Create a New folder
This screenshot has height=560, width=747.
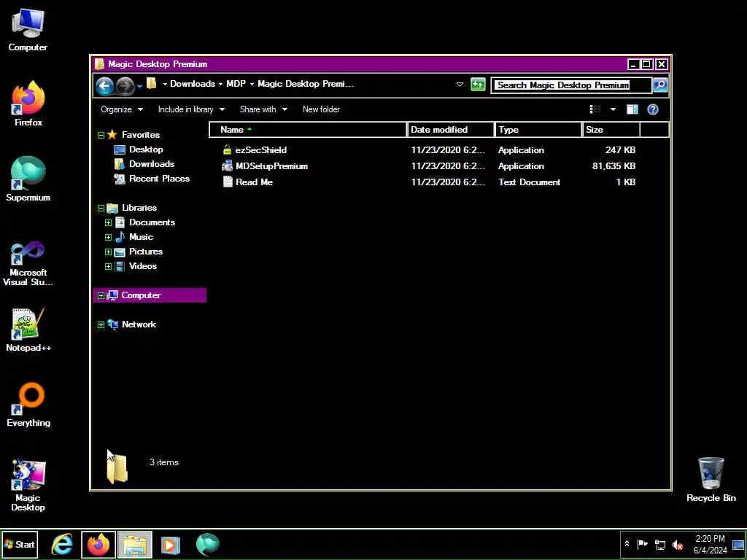(321, 109)
